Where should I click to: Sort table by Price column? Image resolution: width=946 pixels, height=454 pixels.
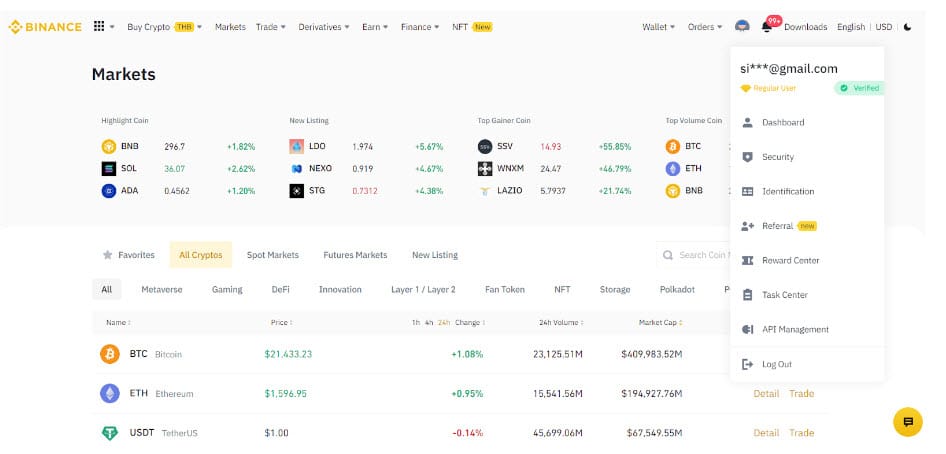pos(280,323)
